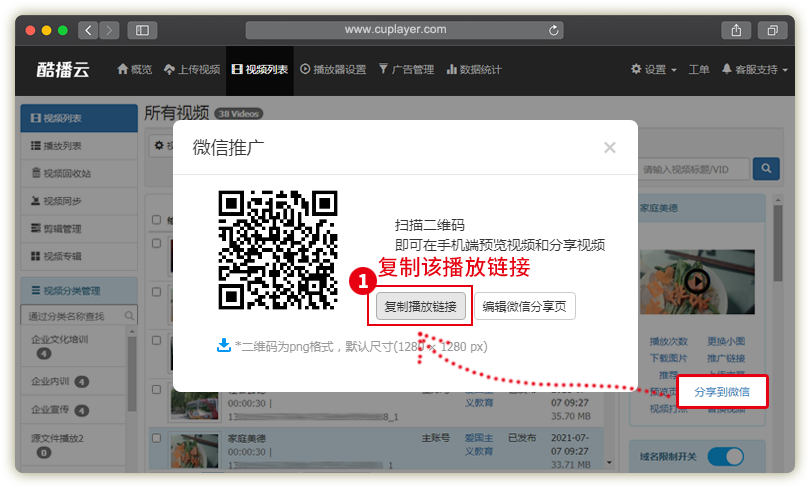
Task: Click the 视频分类管理 panel header
Action: (x=79, y=291)
